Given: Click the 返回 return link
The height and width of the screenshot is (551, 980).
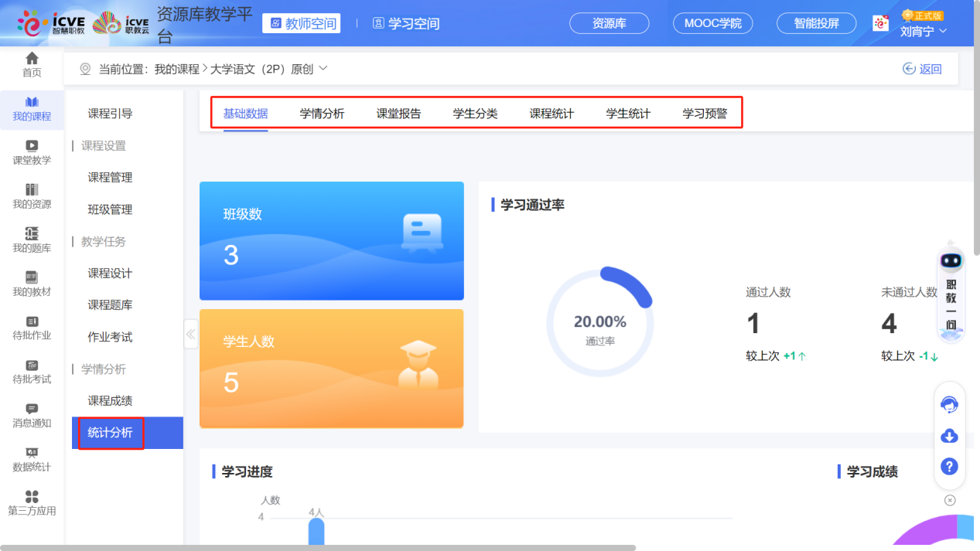Looking at the screenshot, I should click(922, 68).
